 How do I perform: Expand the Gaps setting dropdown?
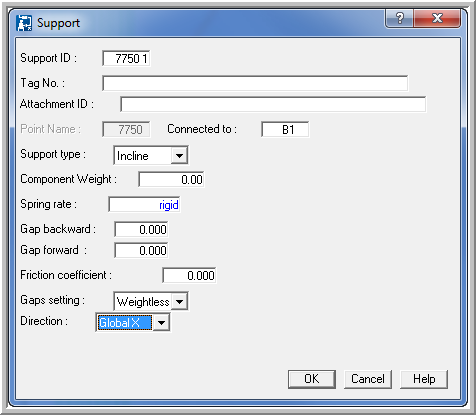pyautogui.click(x=179, y=302)
